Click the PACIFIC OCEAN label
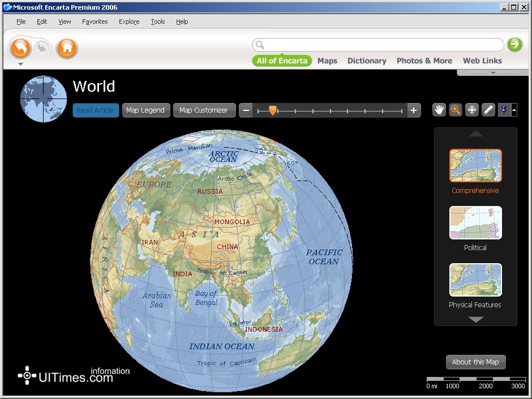This screenshot has width=532, height=399. click(x=324, y=257)
